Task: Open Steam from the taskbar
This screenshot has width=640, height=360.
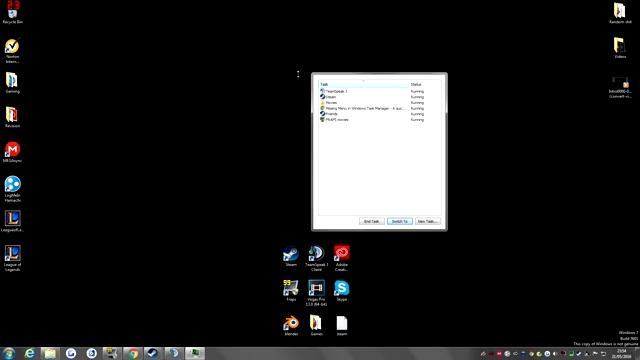Action: (x=153, y=353)
